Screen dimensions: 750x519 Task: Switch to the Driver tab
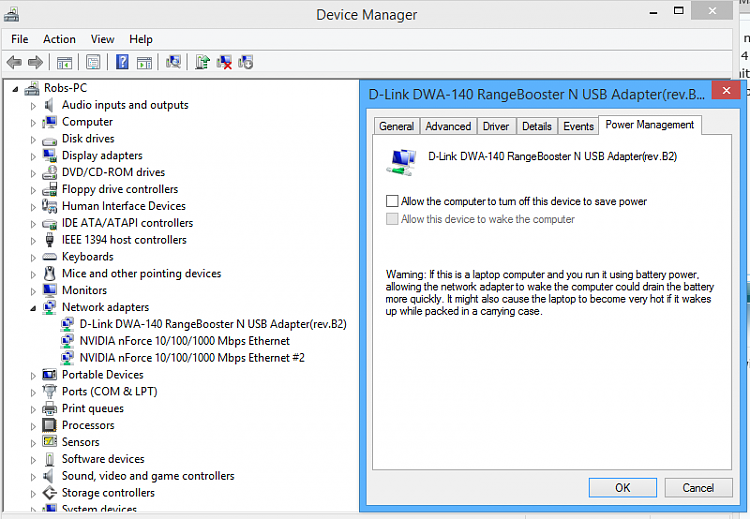[496, 126]
